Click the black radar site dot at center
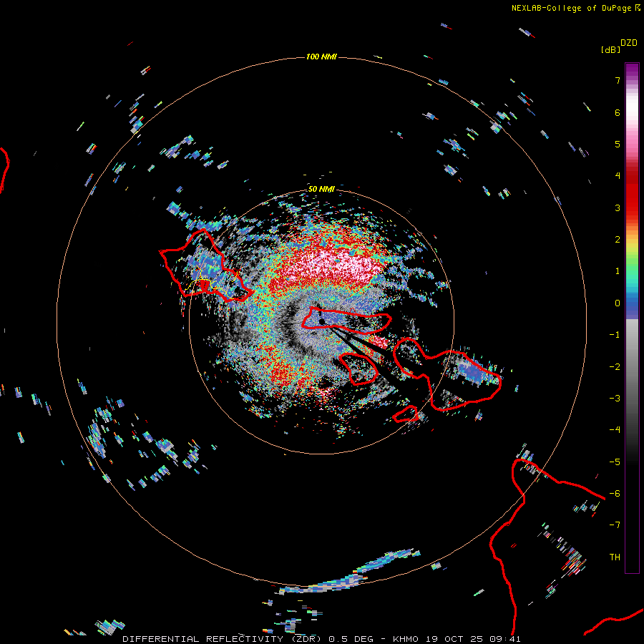 (322, 321)
